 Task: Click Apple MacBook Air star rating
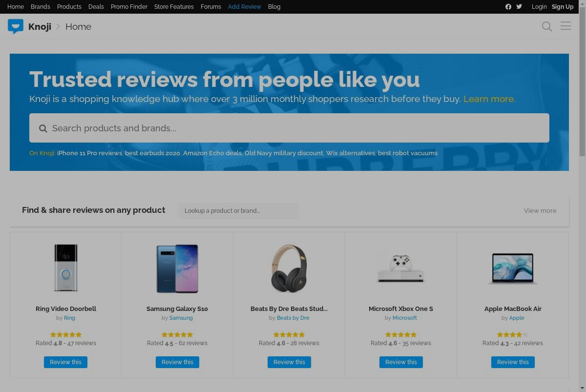513,334
